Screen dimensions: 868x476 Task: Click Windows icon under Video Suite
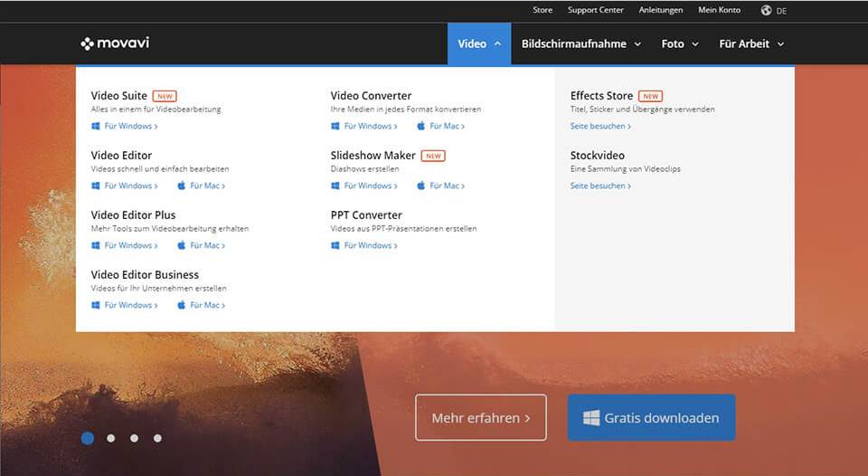[x=95, y=126]
